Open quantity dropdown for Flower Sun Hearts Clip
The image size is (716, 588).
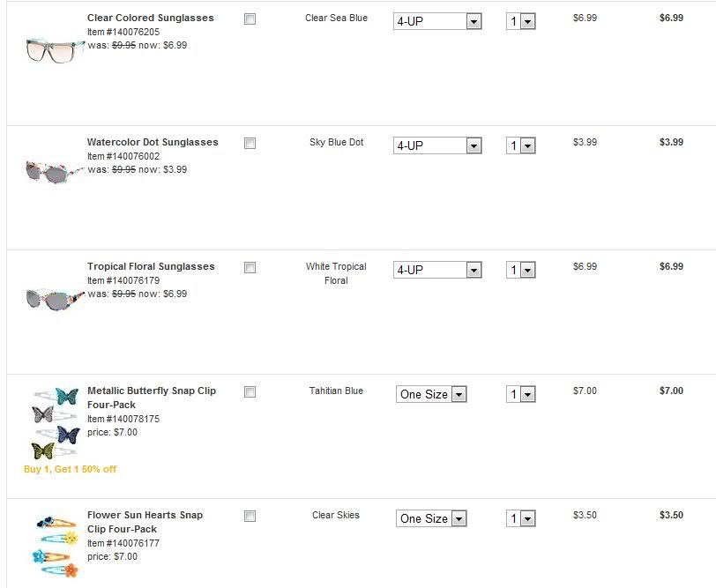click(x=521, y=518)
